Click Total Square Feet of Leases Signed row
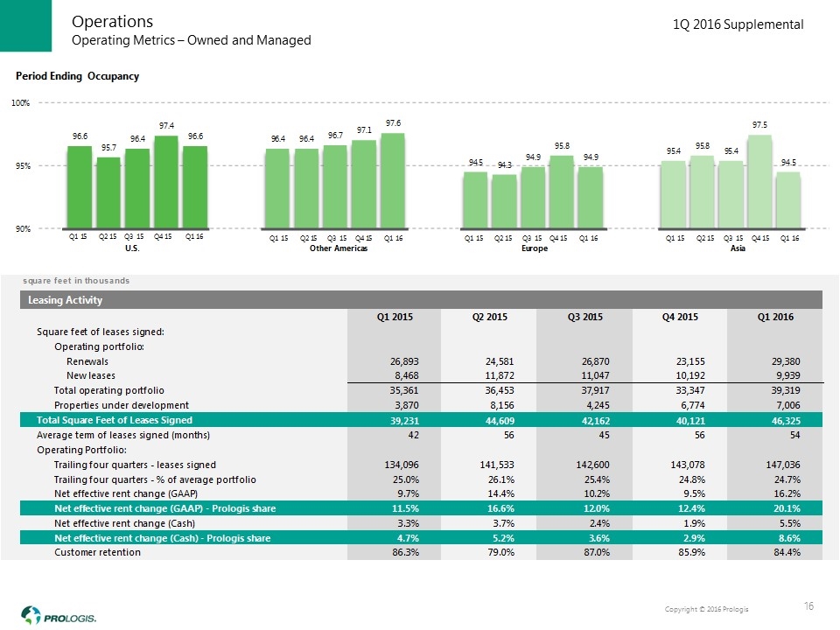 click(113, 419)
